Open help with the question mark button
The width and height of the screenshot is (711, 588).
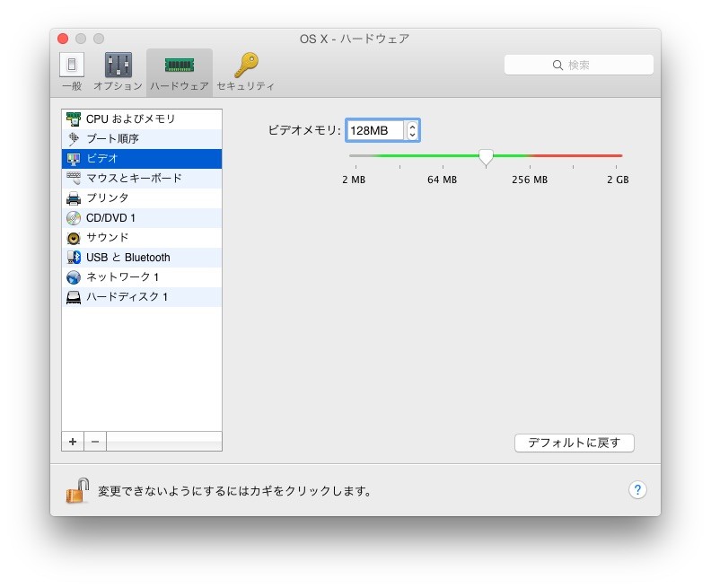[637, 489]
